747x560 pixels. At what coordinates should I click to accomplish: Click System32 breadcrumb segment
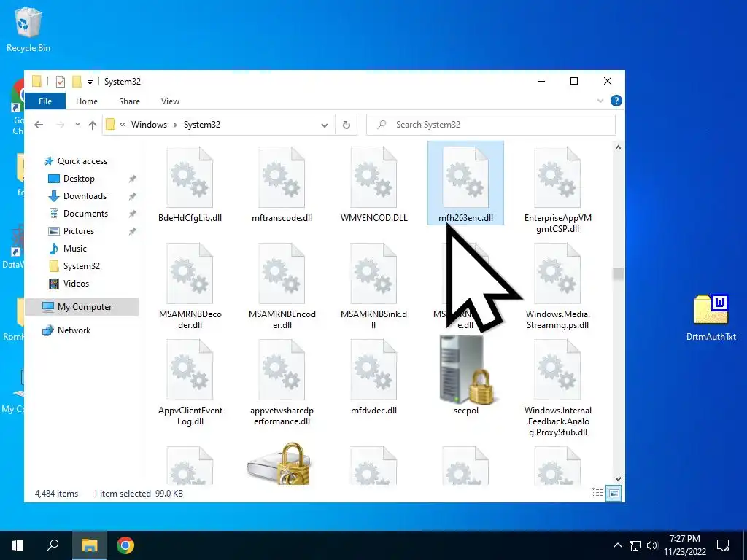tap(202, 125)
